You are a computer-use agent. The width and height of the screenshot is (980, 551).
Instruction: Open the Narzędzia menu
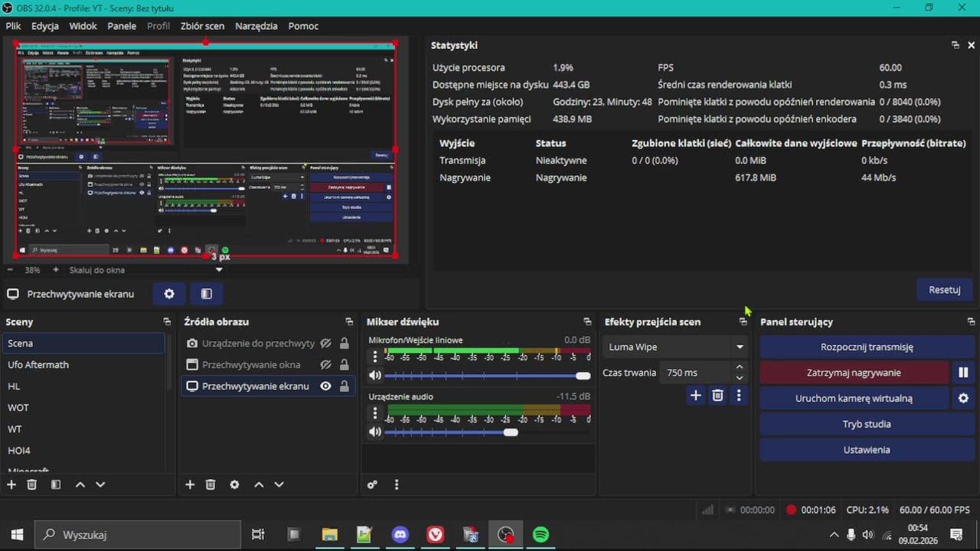point(256,26)
